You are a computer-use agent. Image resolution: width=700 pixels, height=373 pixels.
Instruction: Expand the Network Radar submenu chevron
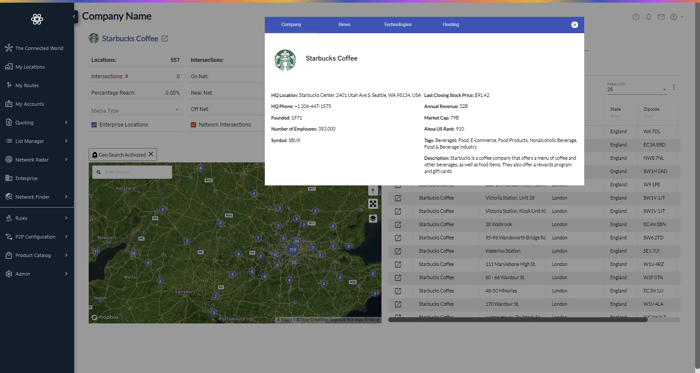pyautogui.click(x=66, y=159)
